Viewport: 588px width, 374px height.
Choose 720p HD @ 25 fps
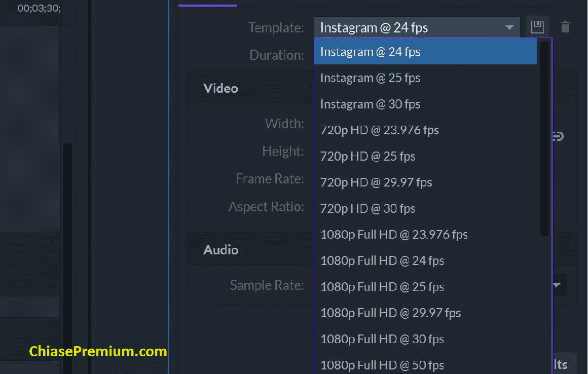pos(425,156)
